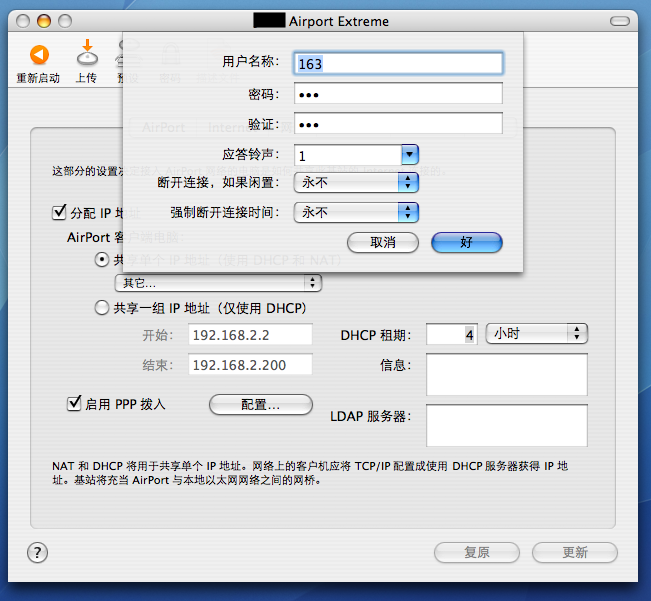Viewport: 651px width, 601px height.
Task: Click the orange Restart (重新启动) toolbar icon
Action: pyautogui.click(x=39, y=54)
